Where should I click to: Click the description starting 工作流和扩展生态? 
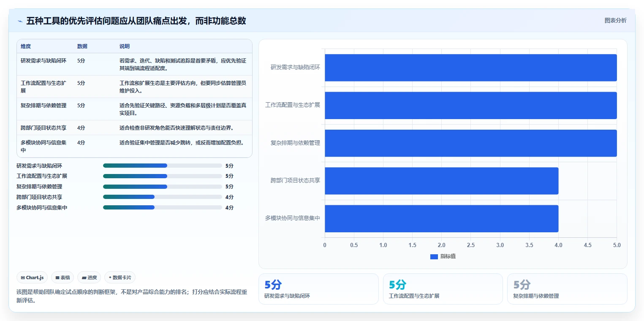click(183, 87)
